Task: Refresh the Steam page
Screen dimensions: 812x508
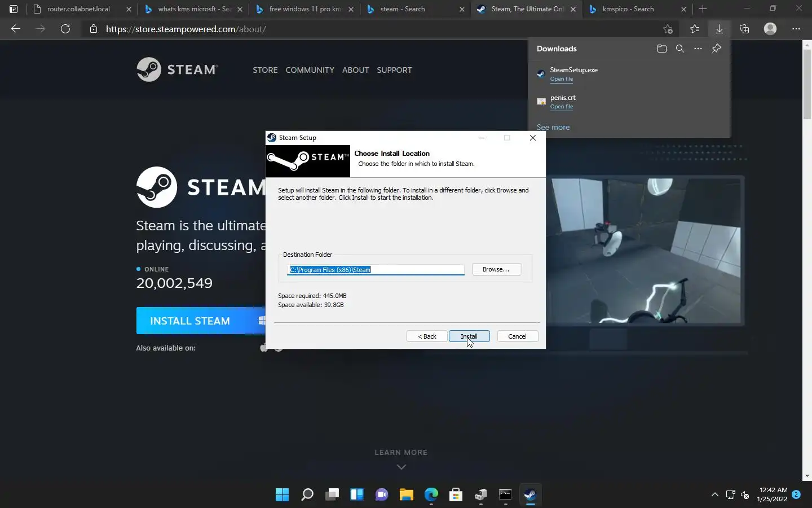Action: [x=65, y=29]
